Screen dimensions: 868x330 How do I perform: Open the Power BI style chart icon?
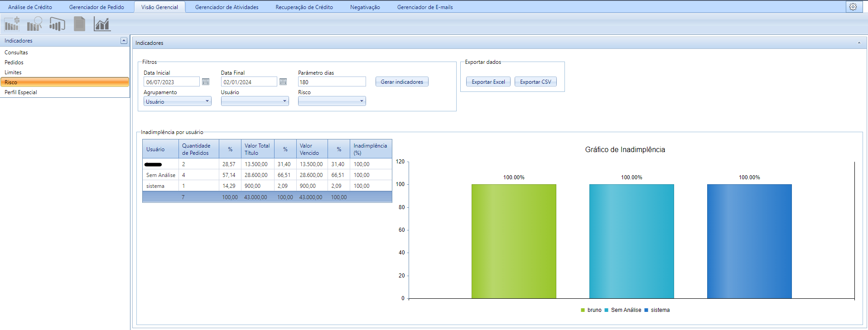[57, 24]
